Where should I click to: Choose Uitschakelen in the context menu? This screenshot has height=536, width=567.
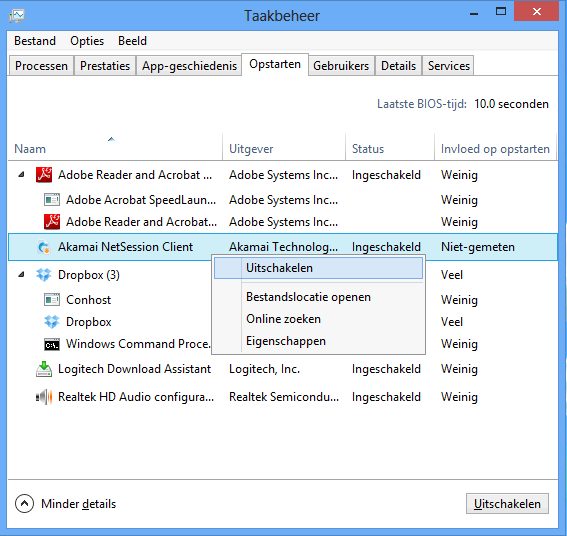318,268
